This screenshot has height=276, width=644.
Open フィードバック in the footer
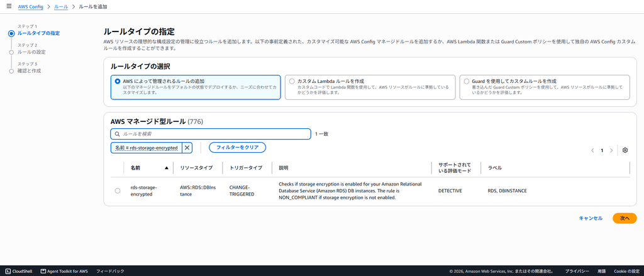click(110, 271)
